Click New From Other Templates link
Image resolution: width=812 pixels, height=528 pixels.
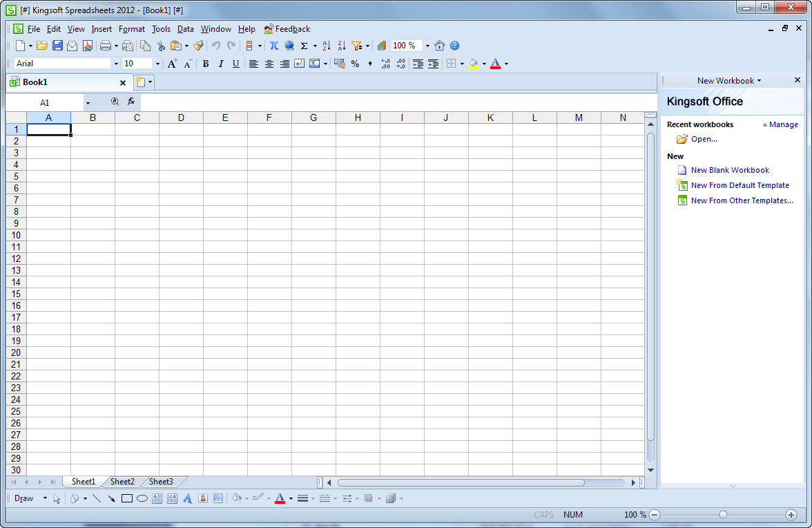742,200
